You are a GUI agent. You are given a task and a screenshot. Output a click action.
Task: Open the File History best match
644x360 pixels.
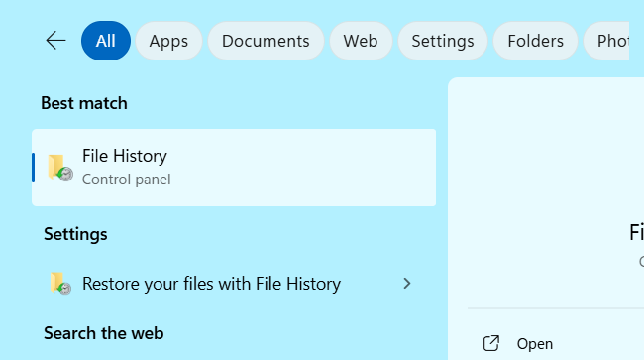tap(234, 168)
